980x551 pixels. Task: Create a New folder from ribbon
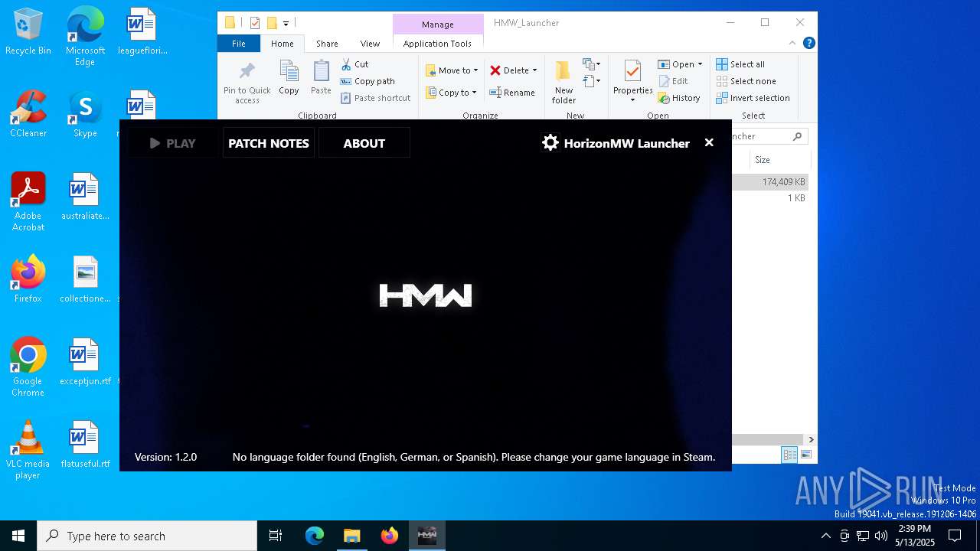pyautogui.click(x=563, y=82)
